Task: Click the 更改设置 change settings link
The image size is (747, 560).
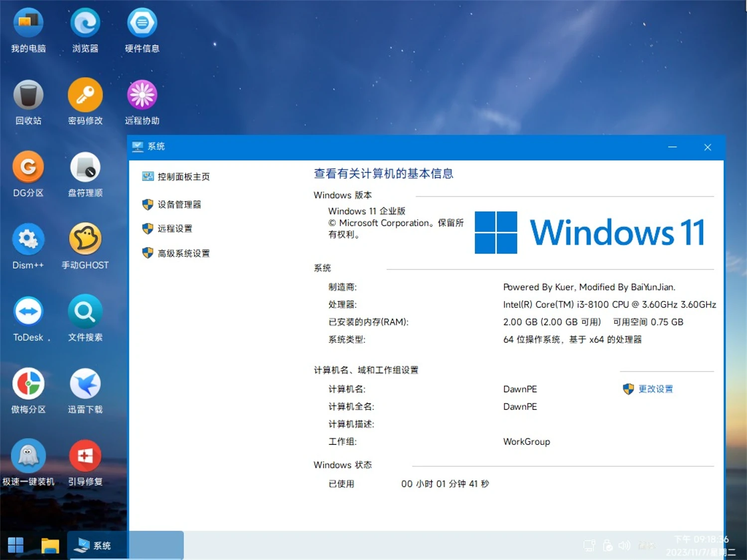Action: [655, 389]
